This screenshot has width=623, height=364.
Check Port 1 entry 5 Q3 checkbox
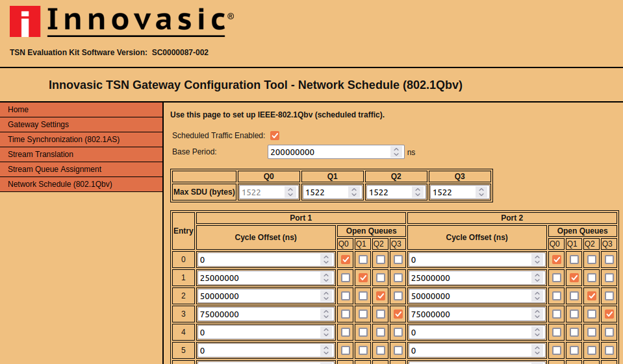coord(398,350)
